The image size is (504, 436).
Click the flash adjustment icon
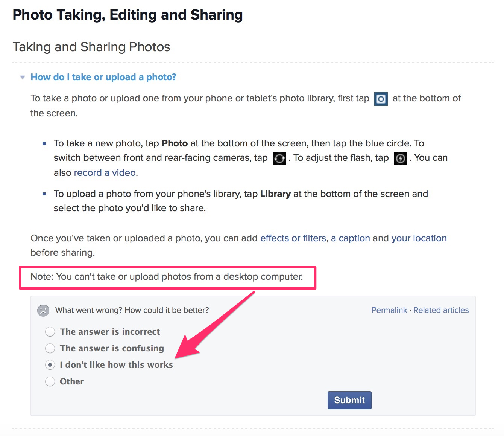pyautogui.click(x=400, y=159)
